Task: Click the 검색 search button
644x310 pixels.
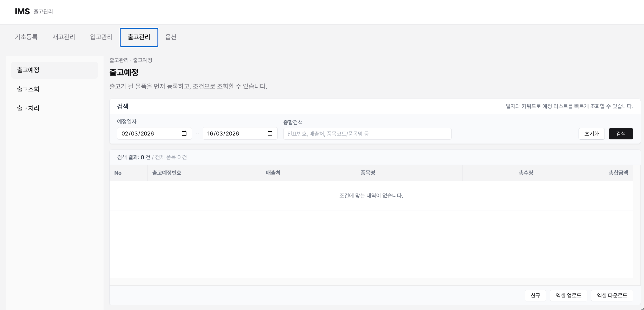Action: pos(621,133)
